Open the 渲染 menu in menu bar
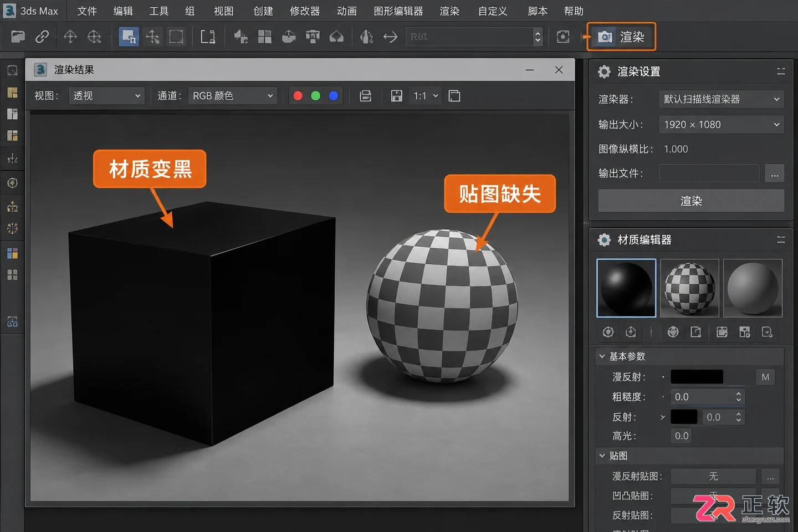Screen dimensions: 798x532 (449, 11)
